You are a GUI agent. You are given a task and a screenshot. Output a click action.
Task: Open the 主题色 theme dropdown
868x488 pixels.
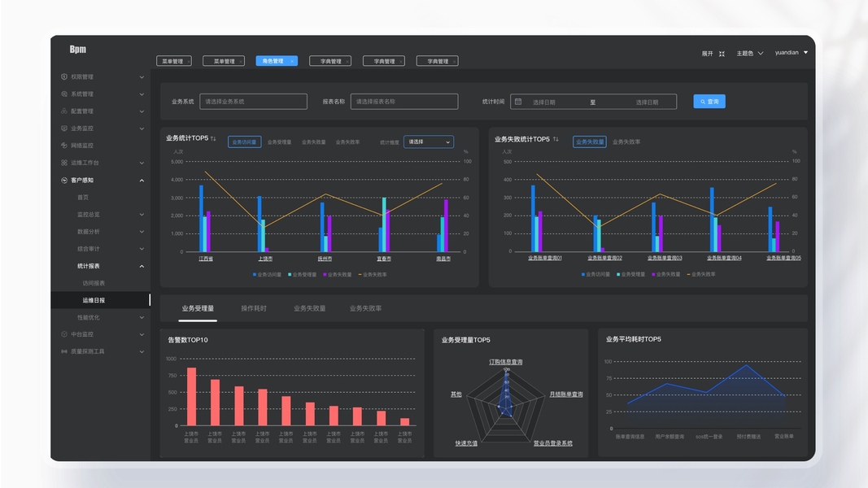749,54
